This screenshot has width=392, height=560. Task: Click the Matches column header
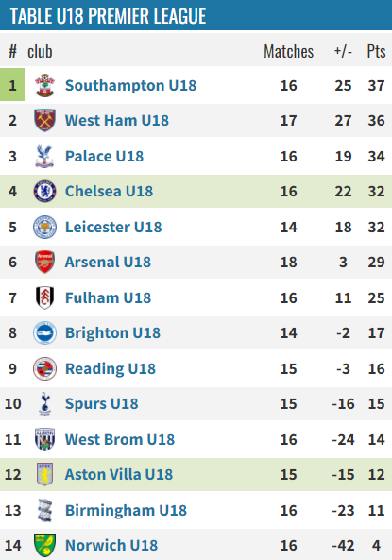coord(289,51)
